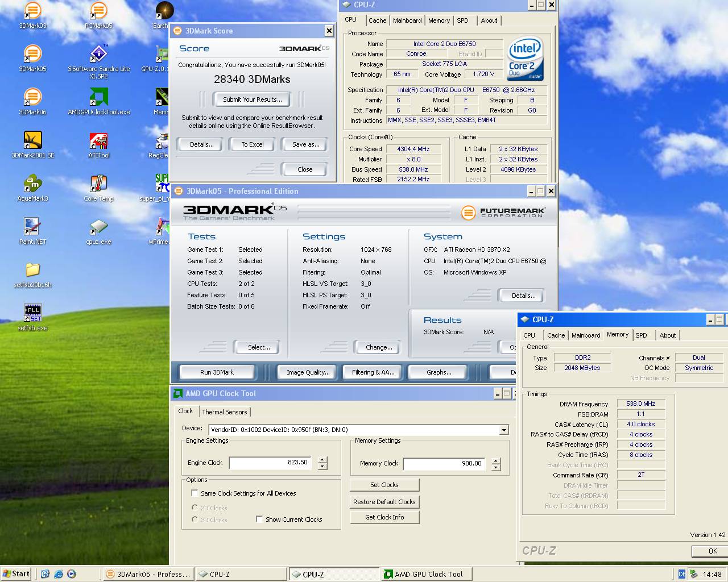Open the setfsb20b16h folder
The height and width of the screenshot is (582, 728).
[33, 274]
